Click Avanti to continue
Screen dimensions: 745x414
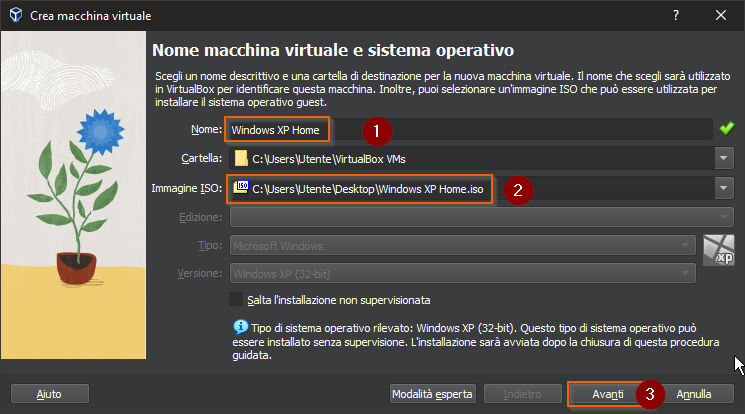pos(608,395)
